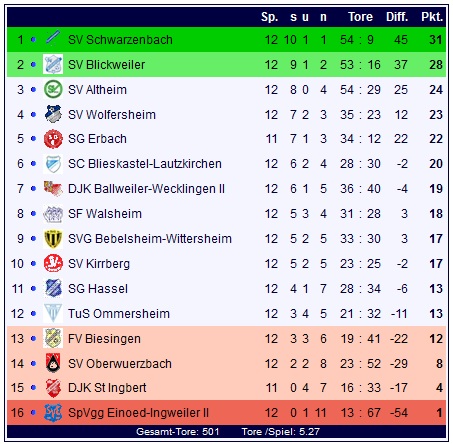This screenshot has height=444, width=453.
Task: Click the SG Hassel team name
Action: 98,289
